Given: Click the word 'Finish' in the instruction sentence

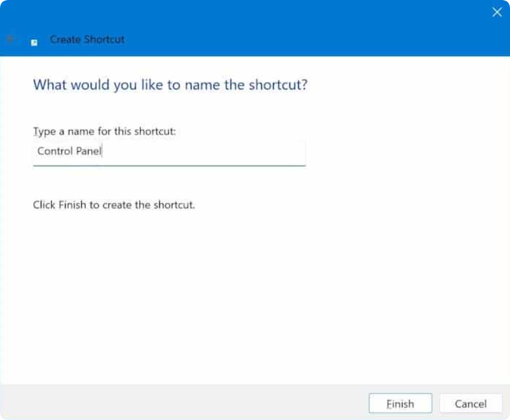Looking at the screenshot, I should pos(72,205).
